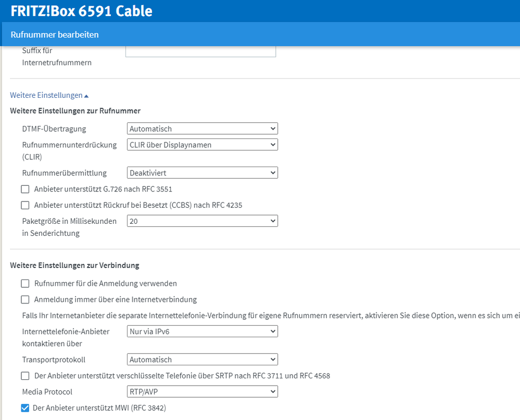520x420 pixels.
Task: Enable Rufnummer für die Anmeldung verwenden
Action: click(25, 284)
